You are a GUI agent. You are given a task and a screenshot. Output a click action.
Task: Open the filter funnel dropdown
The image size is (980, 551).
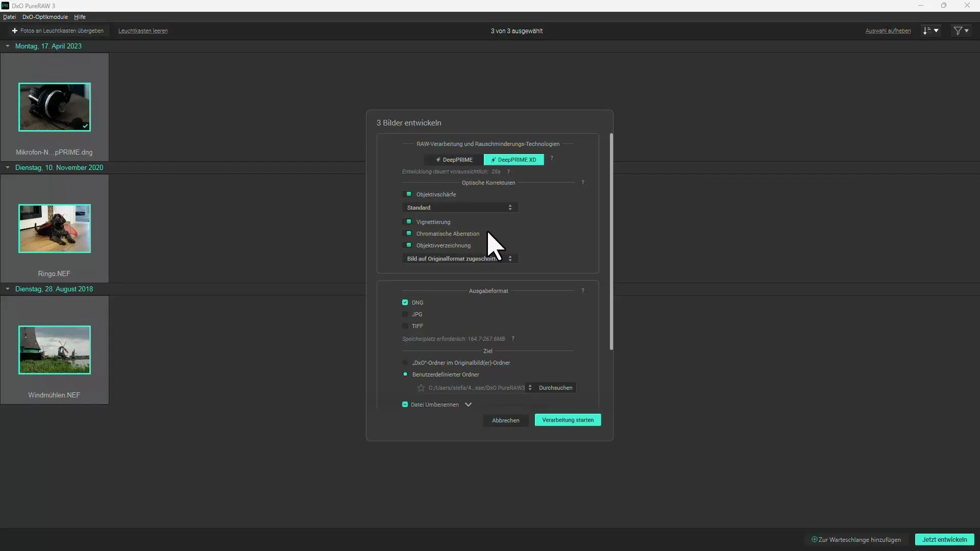point(961,31)
